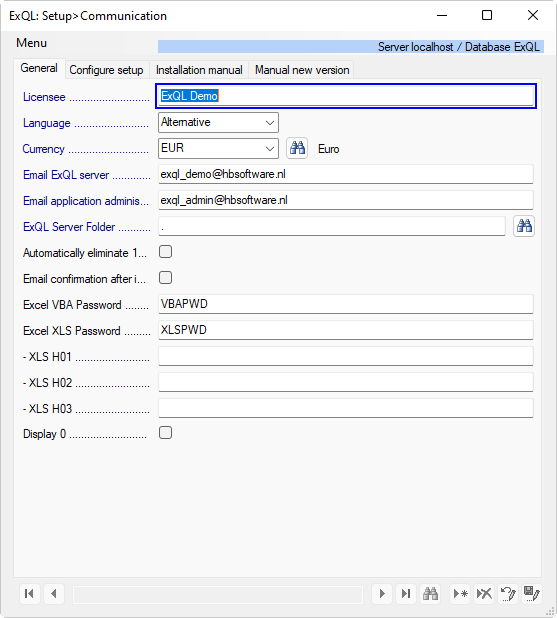Click the Email application administrator field
The width and height of the screenshot is (557, 618).
coord(346,200)
